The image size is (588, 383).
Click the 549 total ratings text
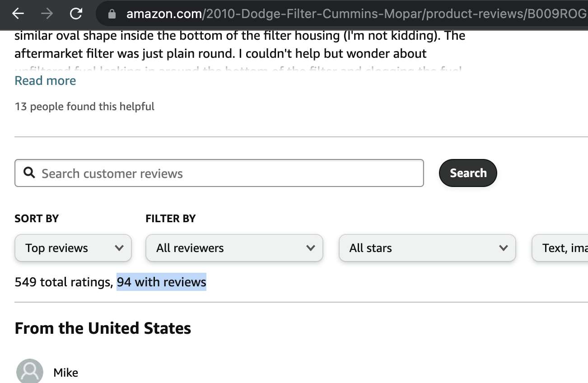63,282
